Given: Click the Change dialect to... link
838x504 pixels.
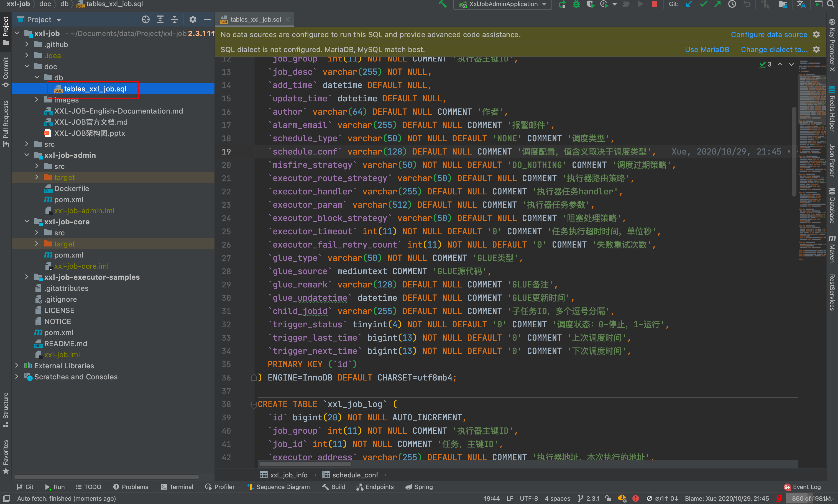Looking at the screenshot, I should pos(774,50).
